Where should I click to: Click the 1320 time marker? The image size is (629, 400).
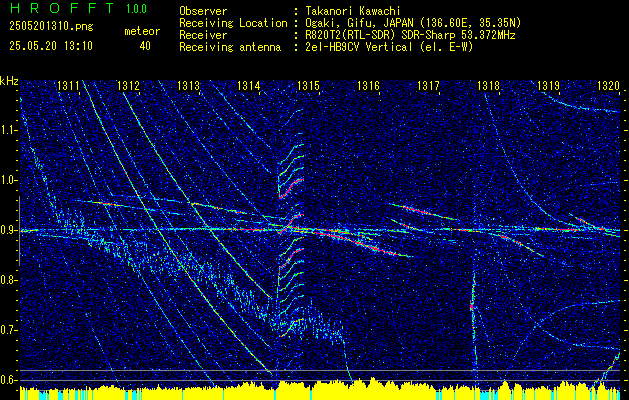[609, 86]
